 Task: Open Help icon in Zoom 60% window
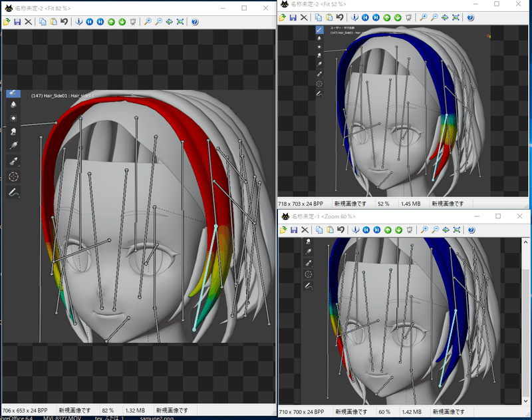(x=471, y=230)
